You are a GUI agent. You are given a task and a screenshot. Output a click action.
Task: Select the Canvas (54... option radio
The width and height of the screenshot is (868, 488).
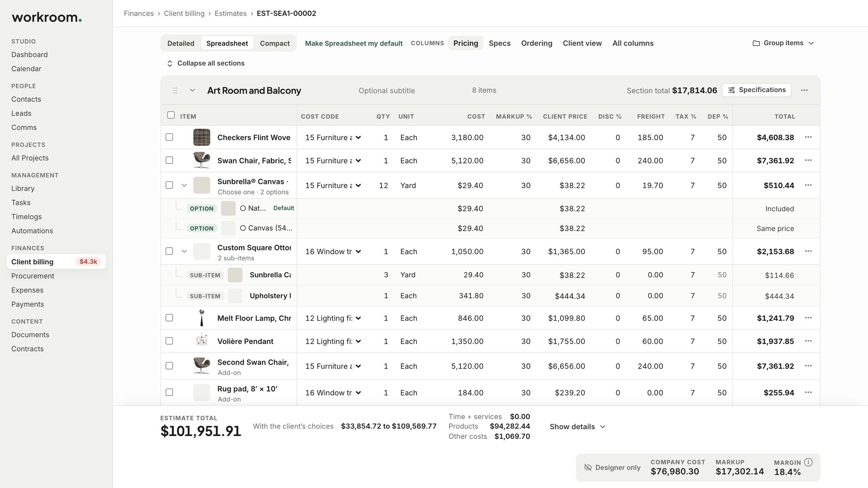[x=243, y=228]
